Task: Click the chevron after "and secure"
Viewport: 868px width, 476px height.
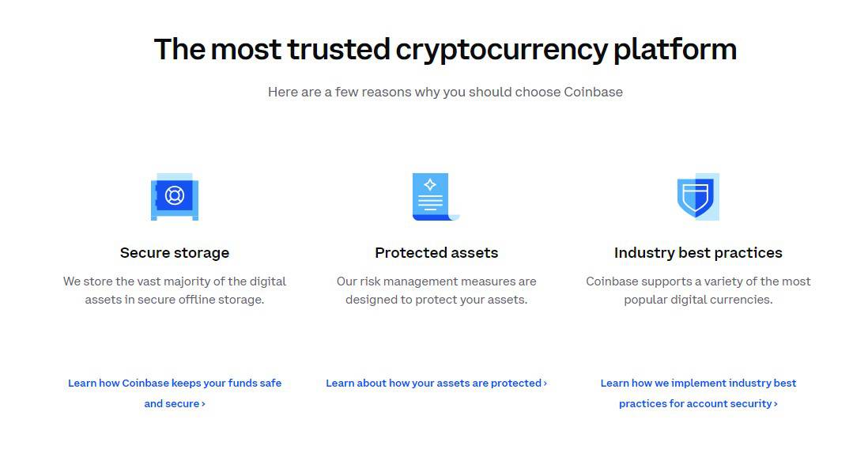Action: point(203,404)
